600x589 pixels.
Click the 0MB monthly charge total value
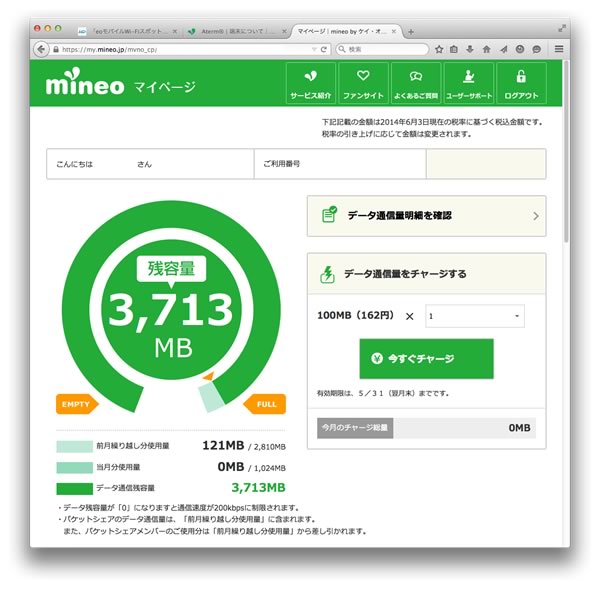click(x=519, y=428)
